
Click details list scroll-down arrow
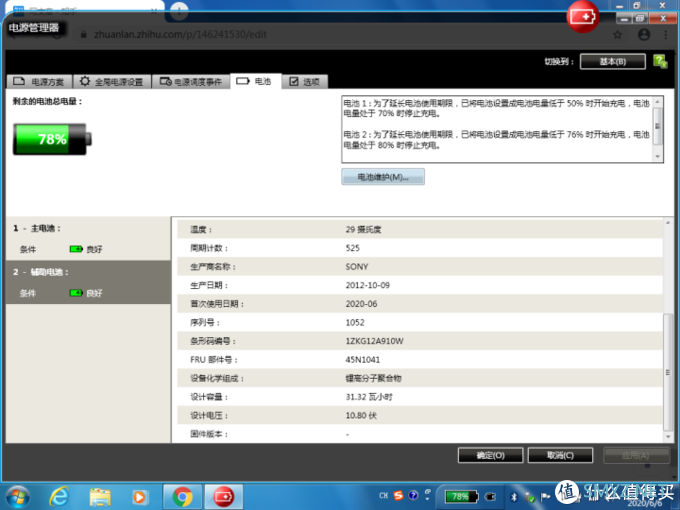point(667,437)
